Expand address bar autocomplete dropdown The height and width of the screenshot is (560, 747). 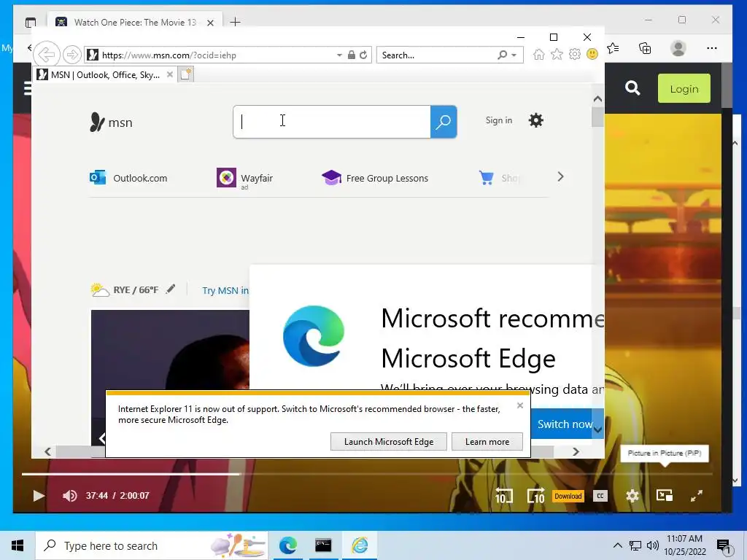[x=339, y=55]
